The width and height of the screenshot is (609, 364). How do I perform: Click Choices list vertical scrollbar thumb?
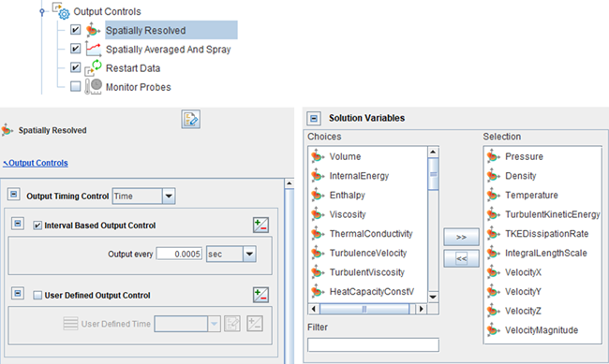click(x=433, y=174)
